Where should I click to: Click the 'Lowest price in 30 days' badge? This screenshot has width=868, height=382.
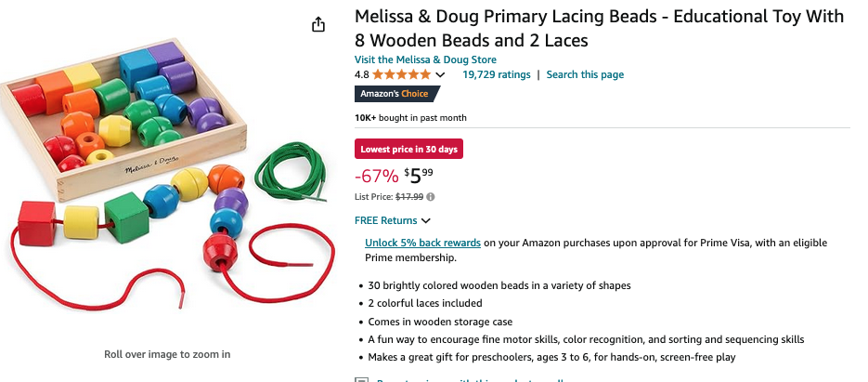(408, 149)
